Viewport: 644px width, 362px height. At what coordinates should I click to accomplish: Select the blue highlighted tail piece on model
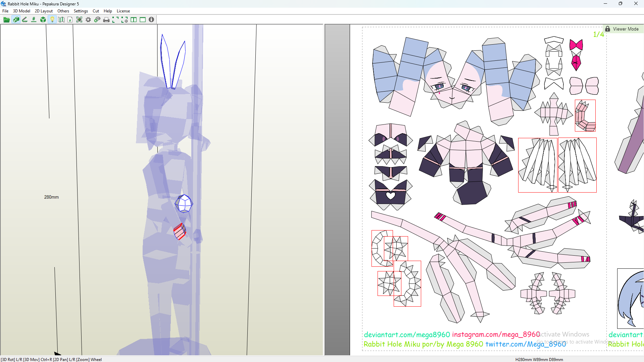[x=184, y=204]
